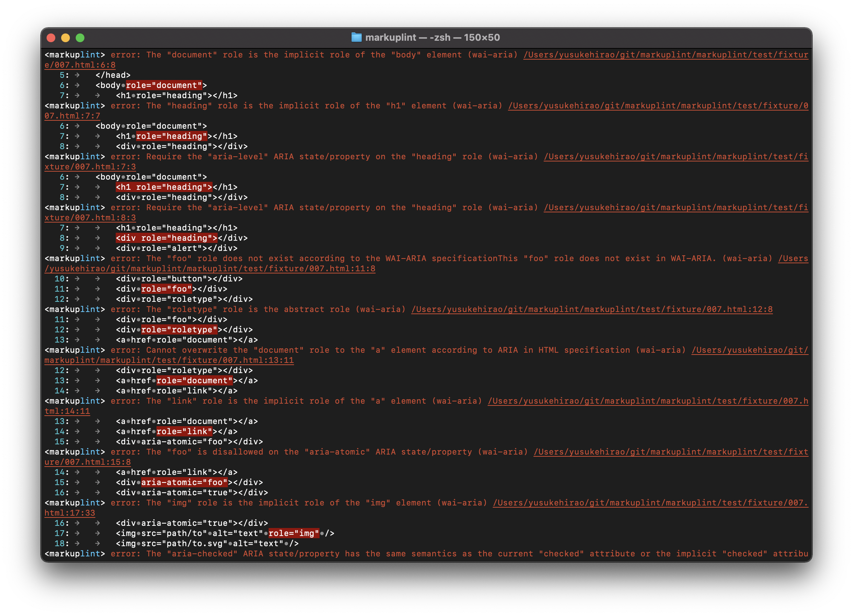Click the link part ending in fixture/007.html:13:11

tap(169, 360)
